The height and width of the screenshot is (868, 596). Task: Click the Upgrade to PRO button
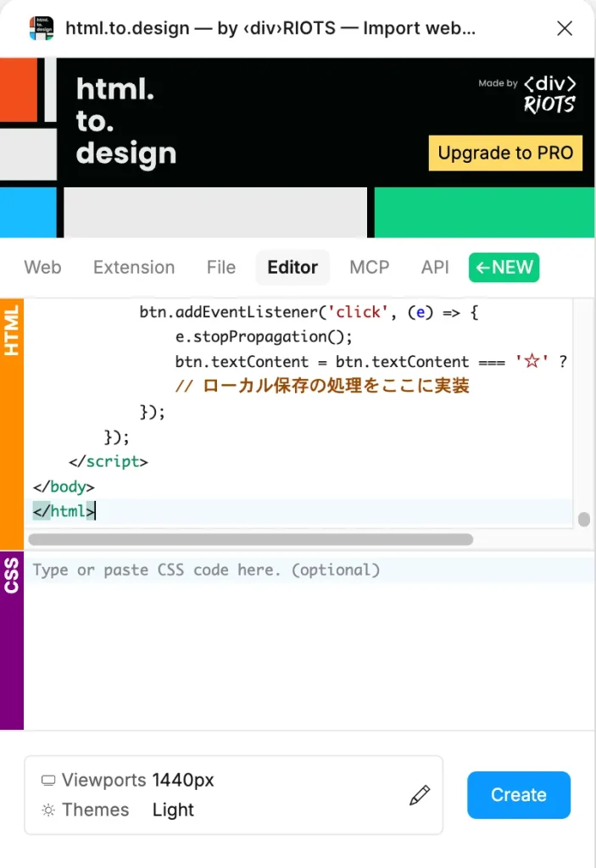505,153
